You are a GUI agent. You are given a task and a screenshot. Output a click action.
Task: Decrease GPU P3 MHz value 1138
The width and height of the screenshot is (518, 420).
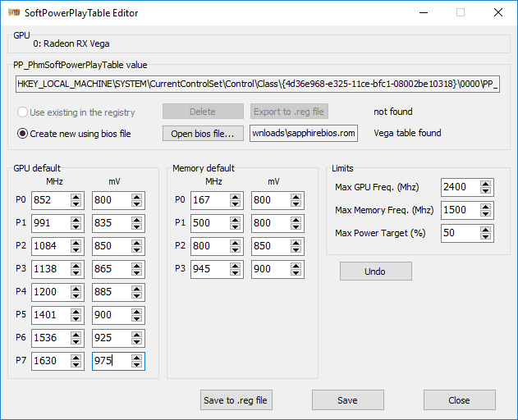coord(76,272)
